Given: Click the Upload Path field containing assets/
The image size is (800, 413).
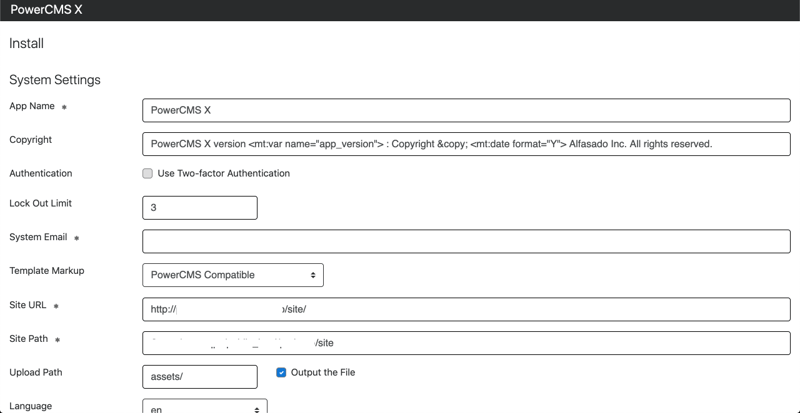Looking at the screenshot, I should [x=200, y=376].
